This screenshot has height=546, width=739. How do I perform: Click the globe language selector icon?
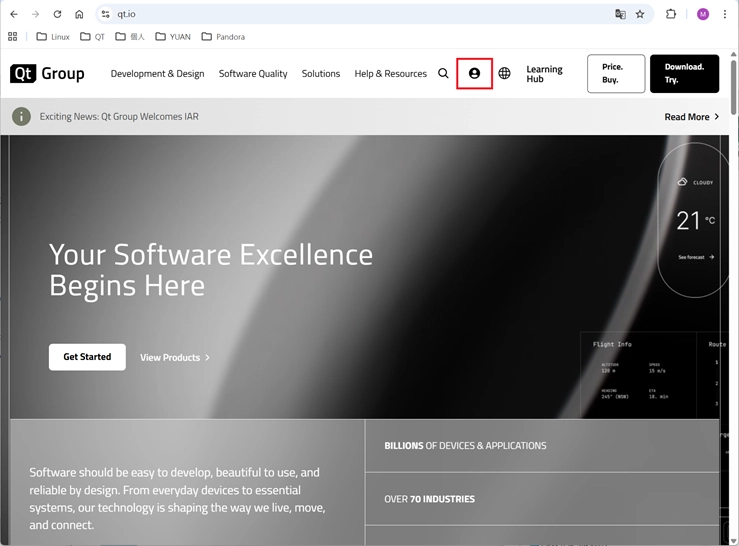tap(504, 73)
